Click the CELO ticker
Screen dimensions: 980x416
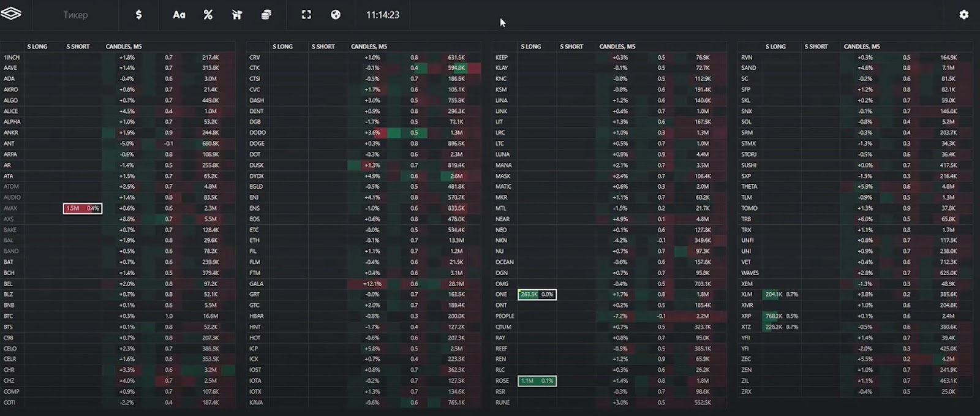click(10, 349)
